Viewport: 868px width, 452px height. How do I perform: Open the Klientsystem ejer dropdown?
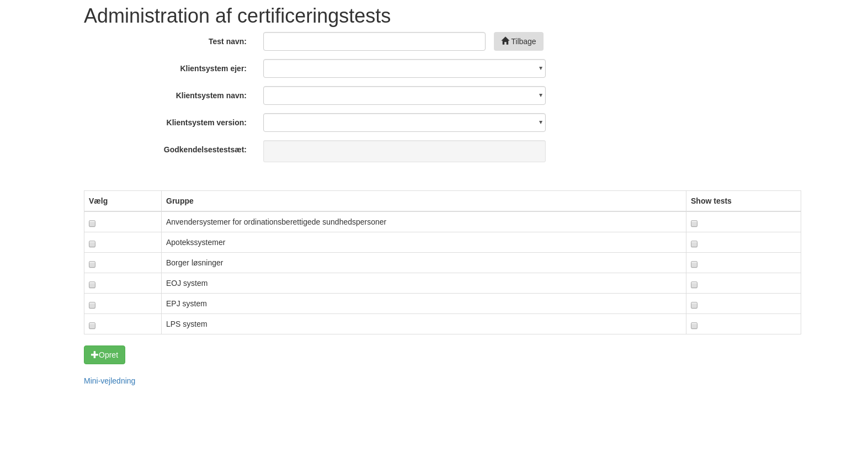click(404, 68)
